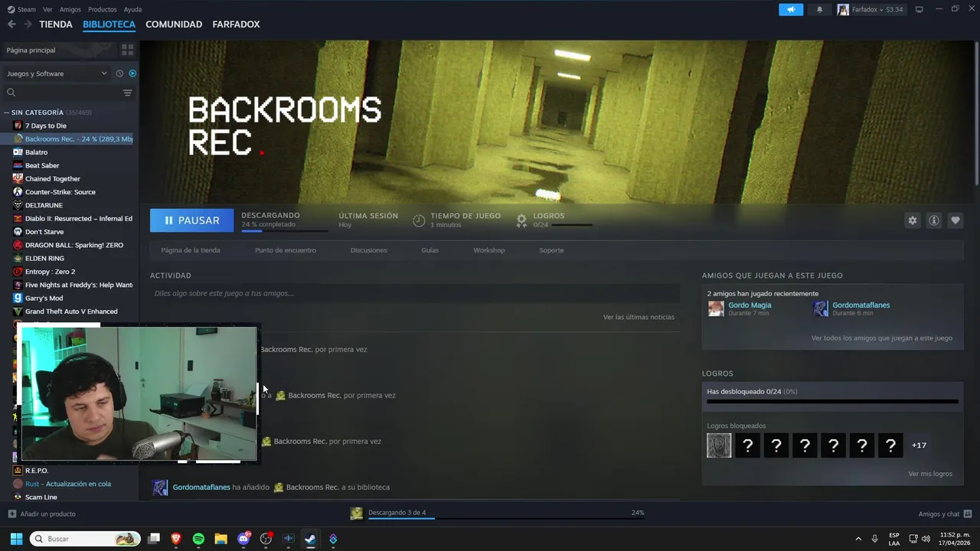Open the Ayuda menu
Image resolution: width=980 pixels, height=551 pixels.
click(132, 9)
